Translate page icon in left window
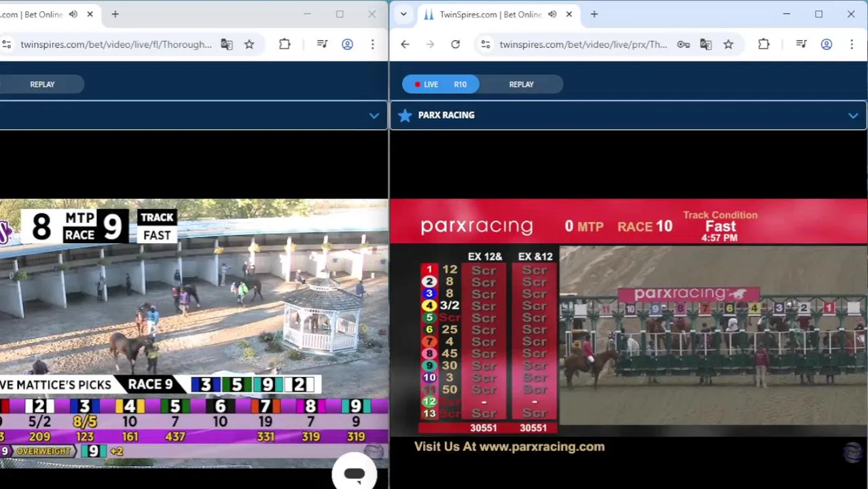The height and width of the screenshot is (489, 868). point(227,44)
